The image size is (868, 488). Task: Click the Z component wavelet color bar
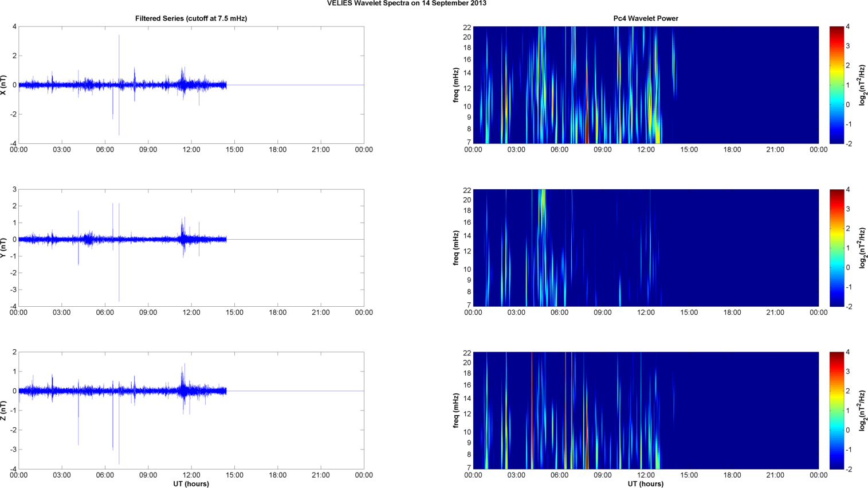tap(836, 411)
